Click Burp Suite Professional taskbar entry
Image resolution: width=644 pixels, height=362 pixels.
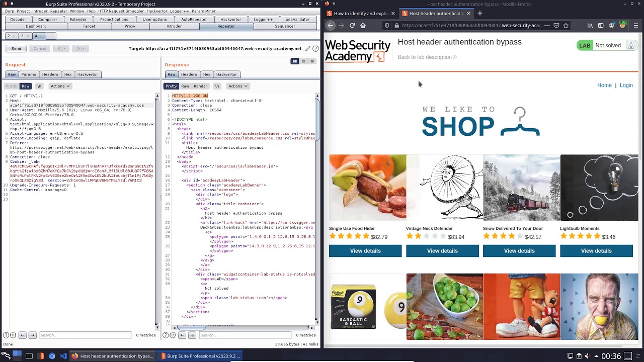[x=200, y=356]
